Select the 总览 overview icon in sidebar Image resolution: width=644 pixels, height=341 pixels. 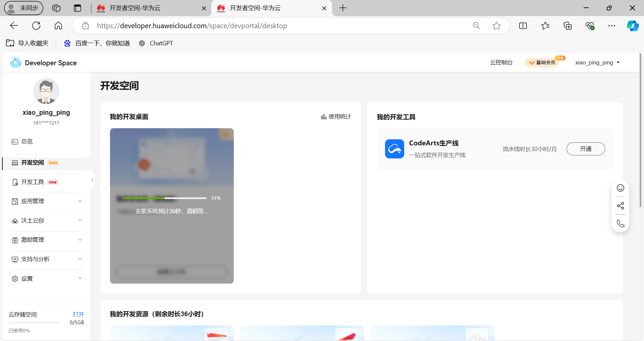click(x=14, y=141)
